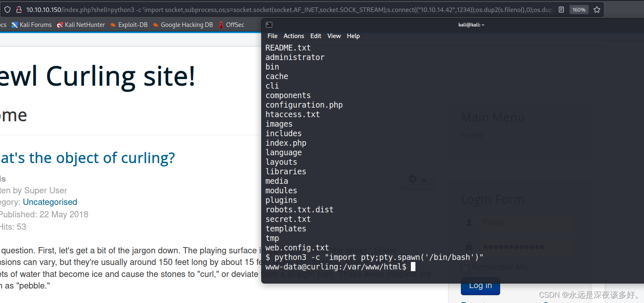
Task: Click the browser address bar URL
Action: point(289,10)
